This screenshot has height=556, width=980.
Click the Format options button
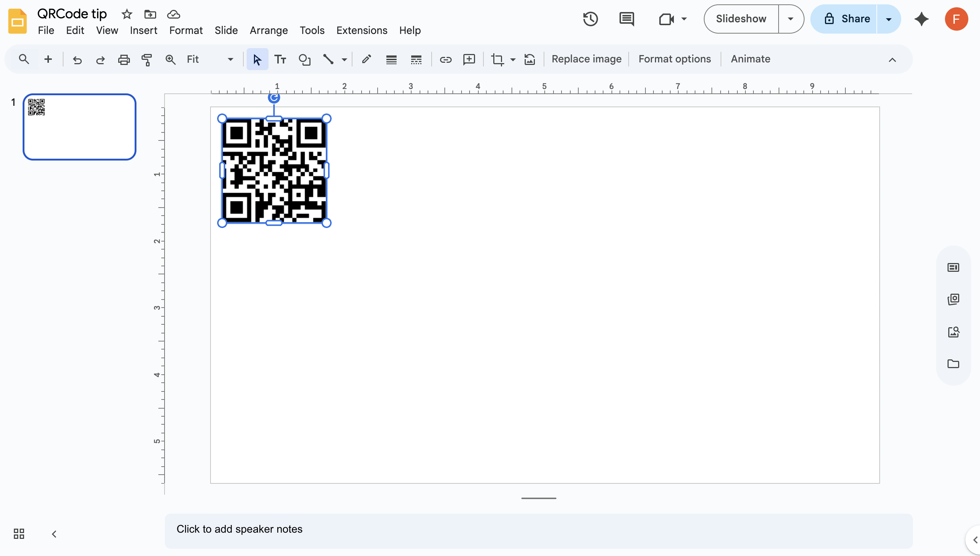coord(674,59)
